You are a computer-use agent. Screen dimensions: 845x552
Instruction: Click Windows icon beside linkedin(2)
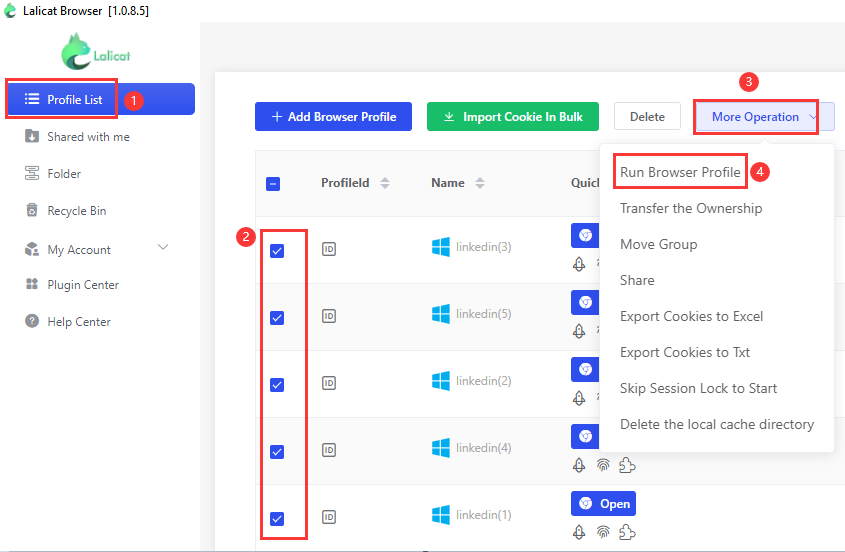click(x=441, y=381)
